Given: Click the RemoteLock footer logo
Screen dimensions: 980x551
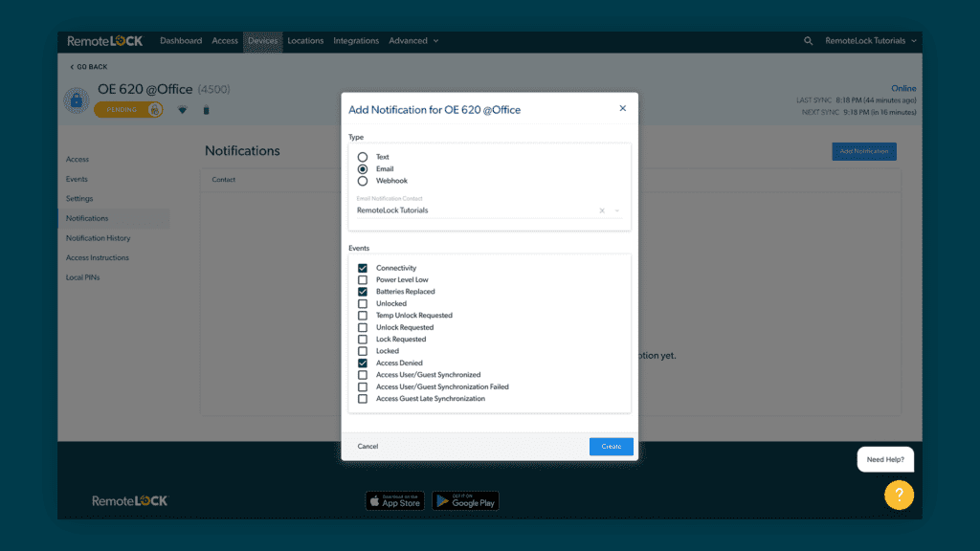Looking at the screenshot, I should tap(130, 501).
